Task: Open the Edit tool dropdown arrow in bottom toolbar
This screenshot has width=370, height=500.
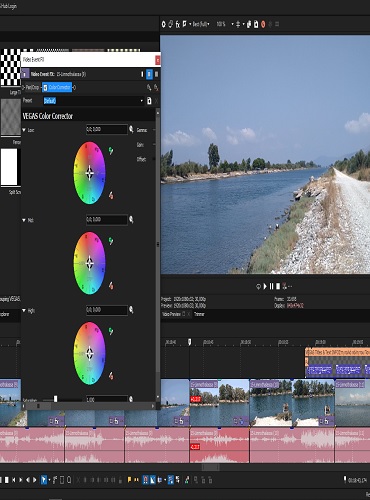Action: tap(49, 480)
